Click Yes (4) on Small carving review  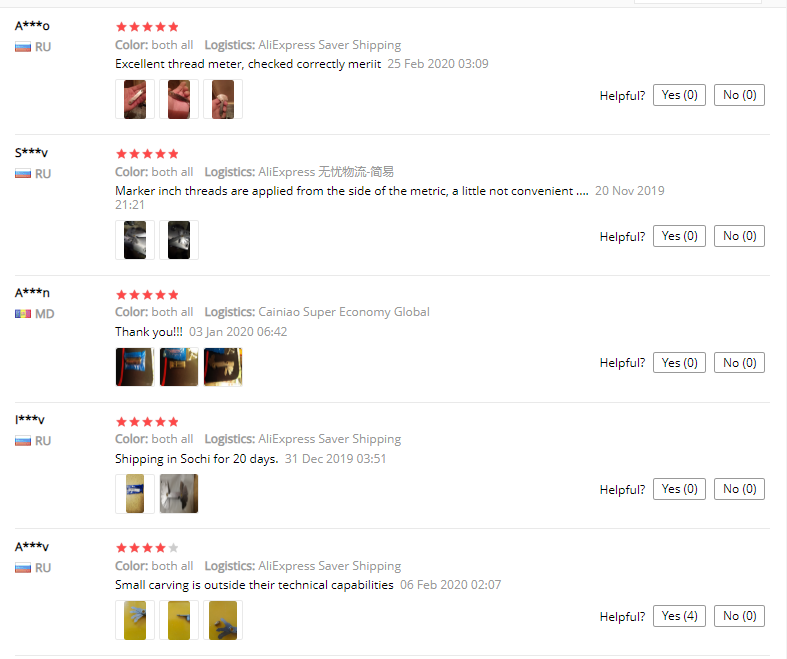[x=679, y=616]
